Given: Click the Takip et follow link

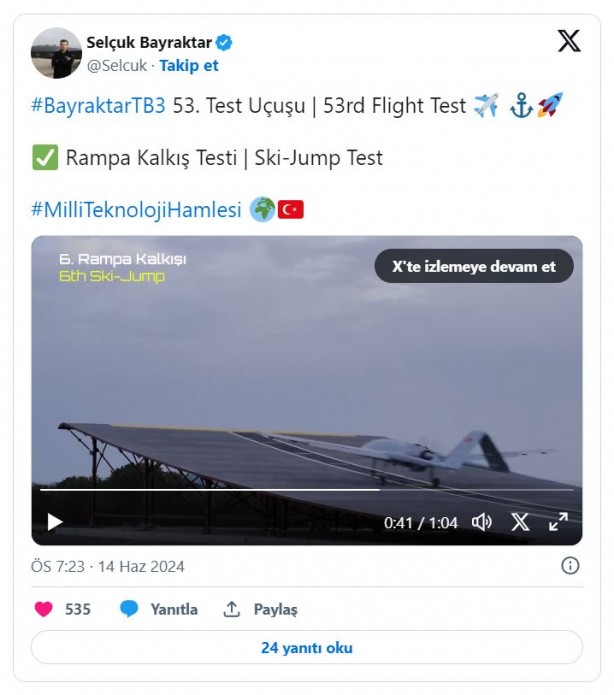Looking at the screenshot, I should point(189,66).
